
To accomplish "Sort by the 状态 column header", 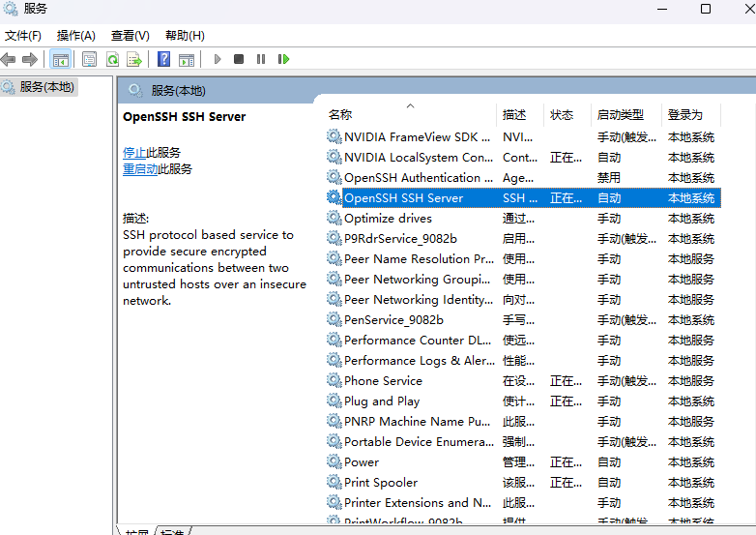I will coord(567,115).
